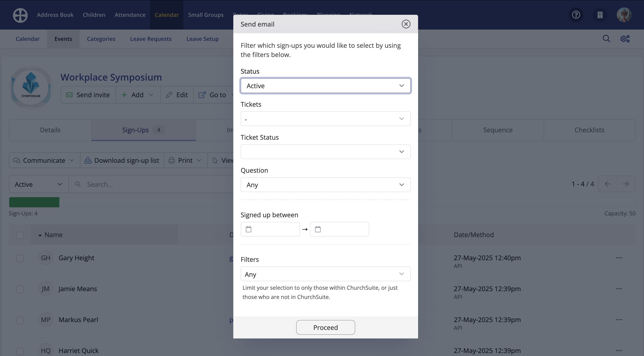Screen dimensions: 644x356
Task: Expand the Ticket Status dropdown
Action: point(325,152)
